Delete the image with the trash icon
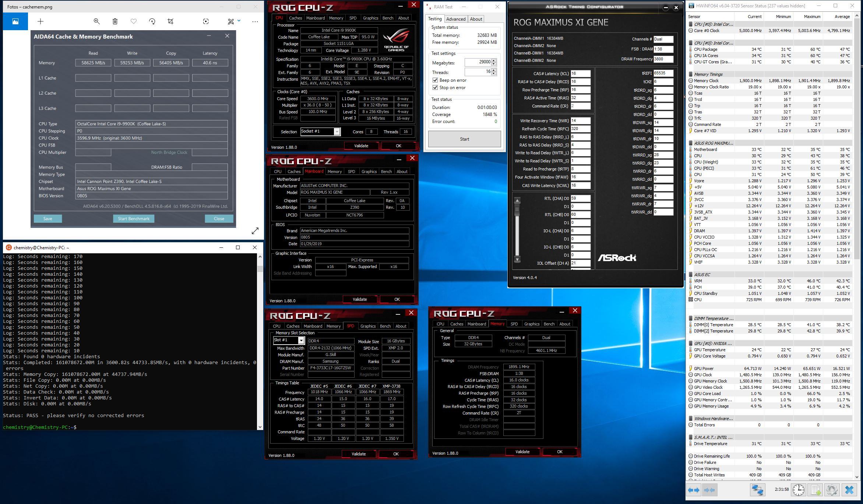 [115, 21]
